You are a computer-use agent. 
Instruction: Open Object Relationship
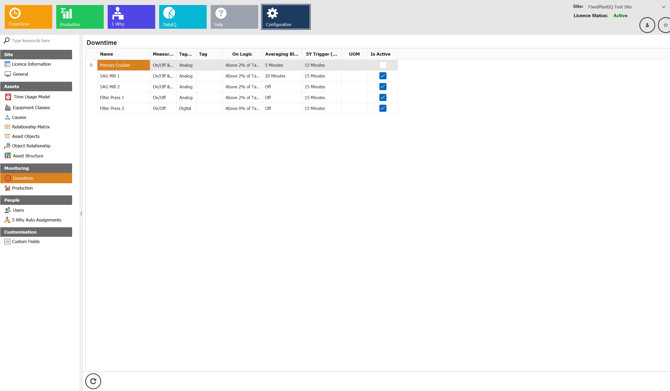(x=31, y=146)
